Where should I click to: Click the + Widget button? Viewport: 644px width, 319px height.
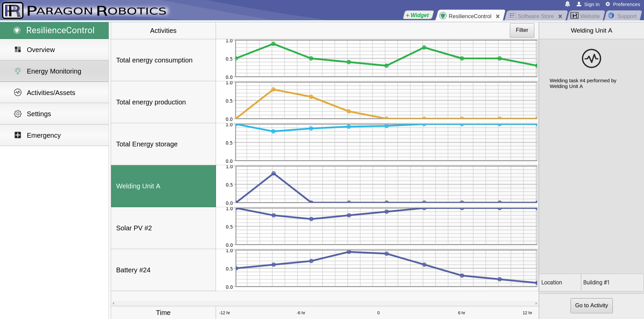pyautogui.click(x=418, y=15)
